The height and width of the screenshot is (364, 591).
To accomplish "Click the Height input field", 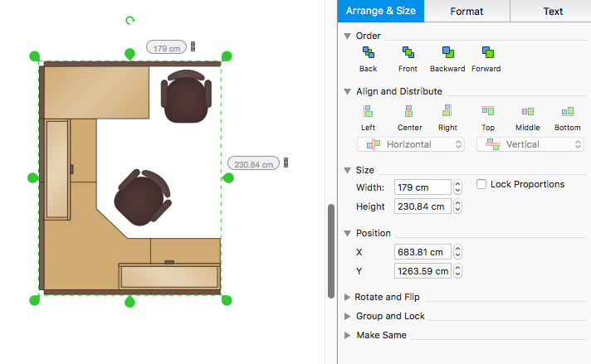I will coord(422,206).
